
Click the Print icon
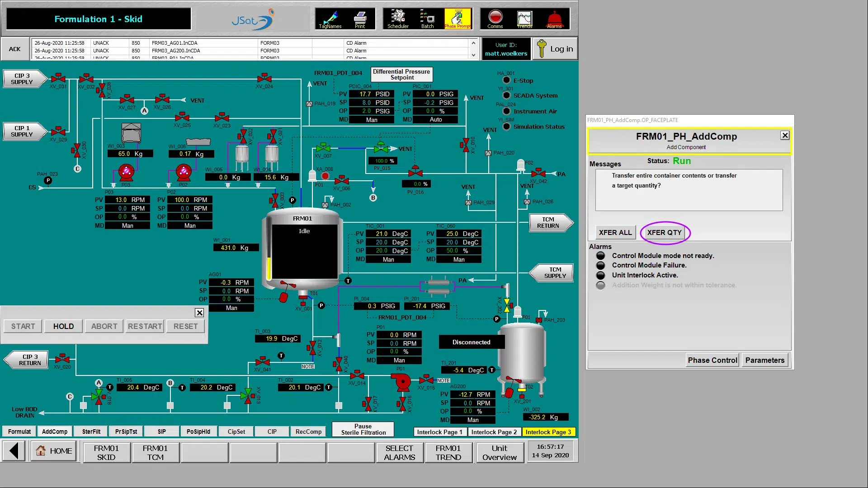[360, 19]
